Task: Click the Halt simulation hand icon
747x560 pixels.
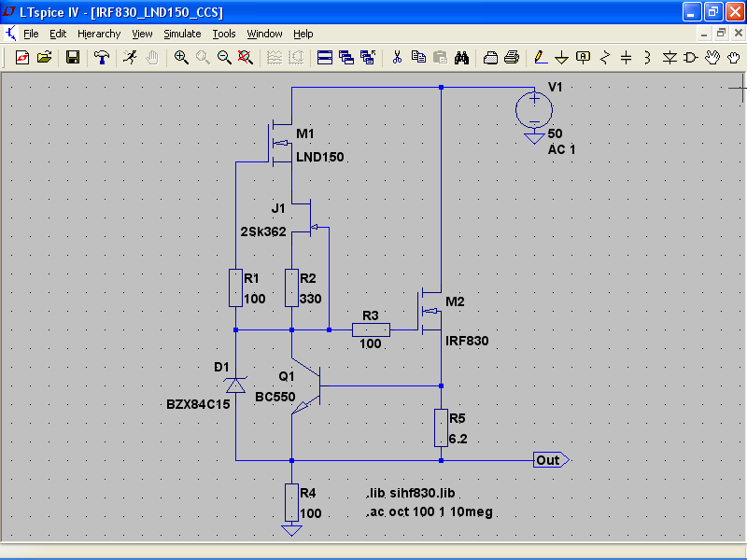Action: (x=152, y=58)
